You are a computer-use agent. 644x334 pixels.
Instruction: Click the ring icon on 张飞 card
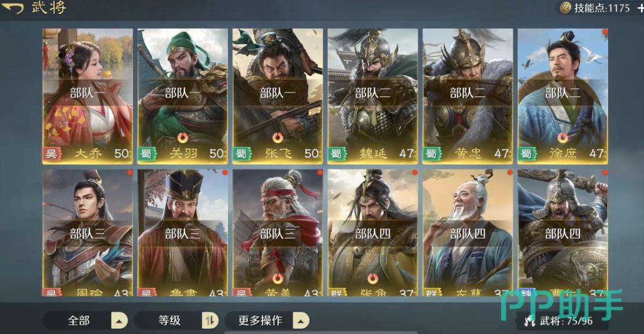coord(278,138)
